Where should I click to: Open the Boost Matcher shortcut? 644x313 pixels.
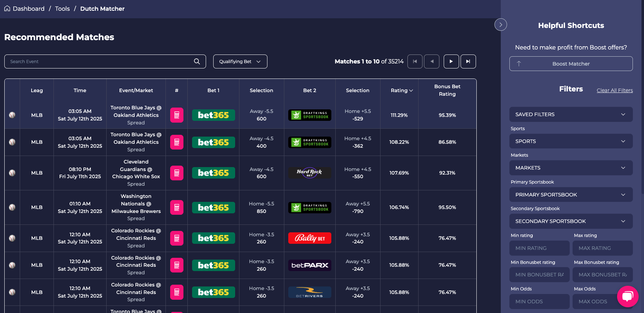click(x=571, y=64)
